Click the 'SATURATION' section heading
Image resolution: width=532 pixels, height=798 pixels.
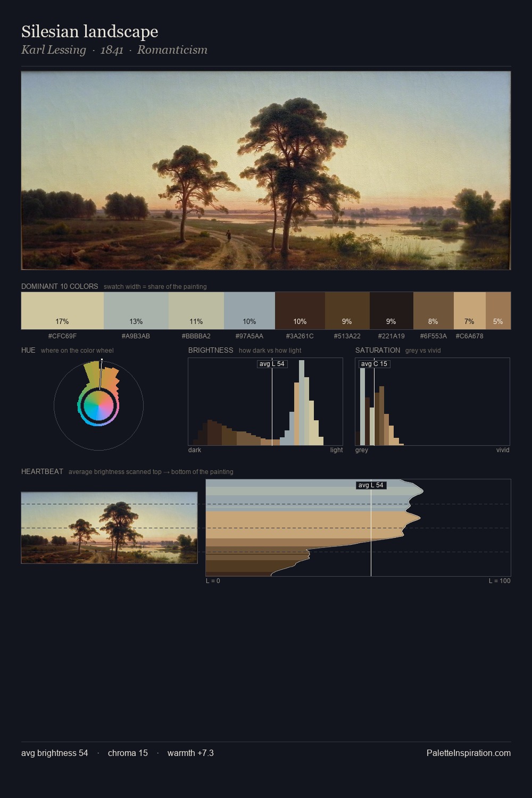click(378, 350)
